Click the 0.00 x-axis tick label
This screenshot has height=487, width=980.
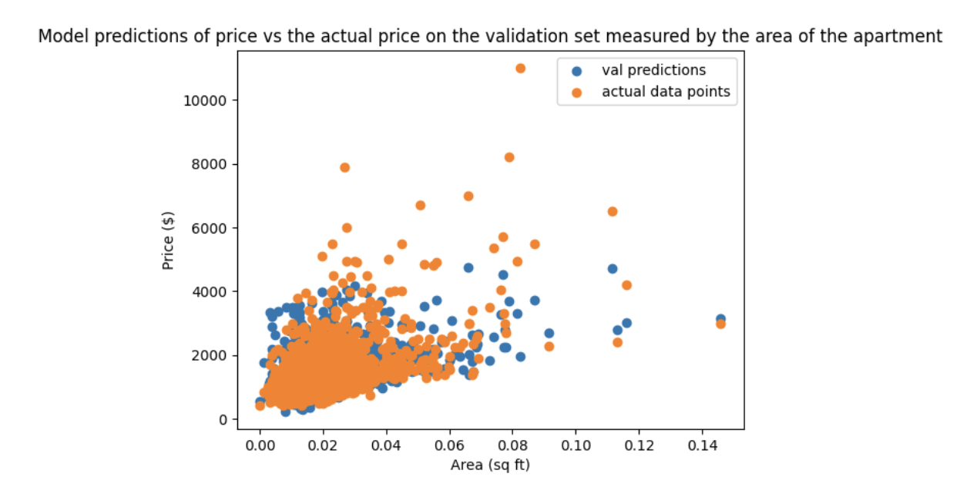(260, 445)
